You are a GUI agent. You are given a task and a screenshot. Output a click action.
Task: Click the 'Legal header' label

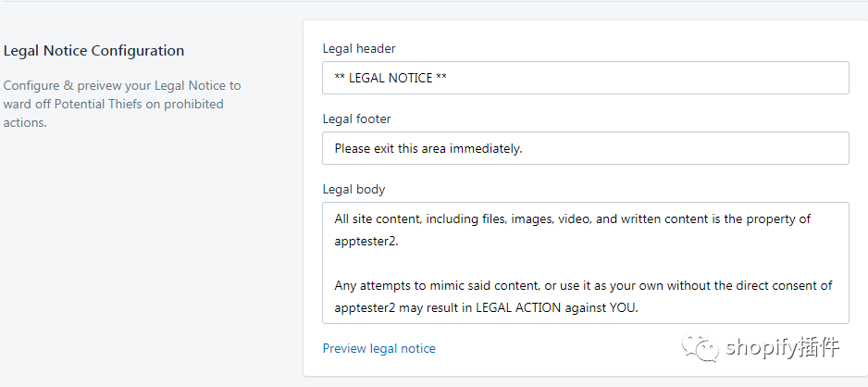pyautogui.click(x=359, y=48)
